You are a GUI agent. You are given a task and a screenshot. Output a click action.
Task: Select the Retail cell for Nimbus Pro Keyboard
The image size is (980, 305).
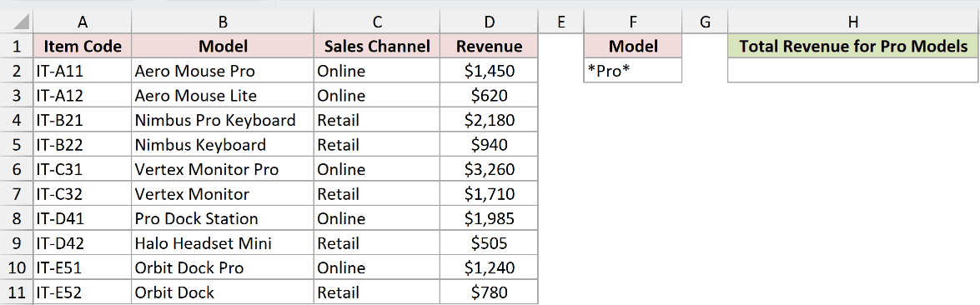click(377, 120)
